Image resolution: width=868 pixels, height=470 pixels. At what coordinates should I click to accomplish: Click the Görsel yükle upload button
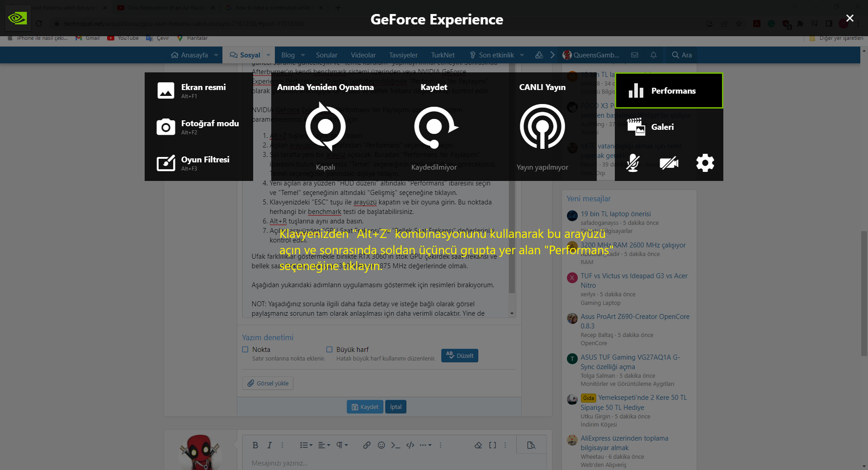point(268,383)
